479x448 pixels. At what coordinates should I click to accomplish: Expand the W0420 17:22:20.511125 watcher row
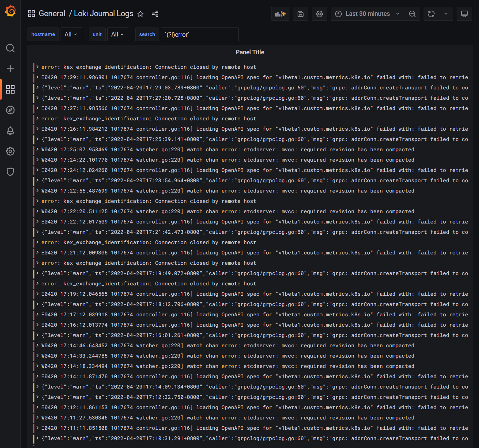point(38,211)
